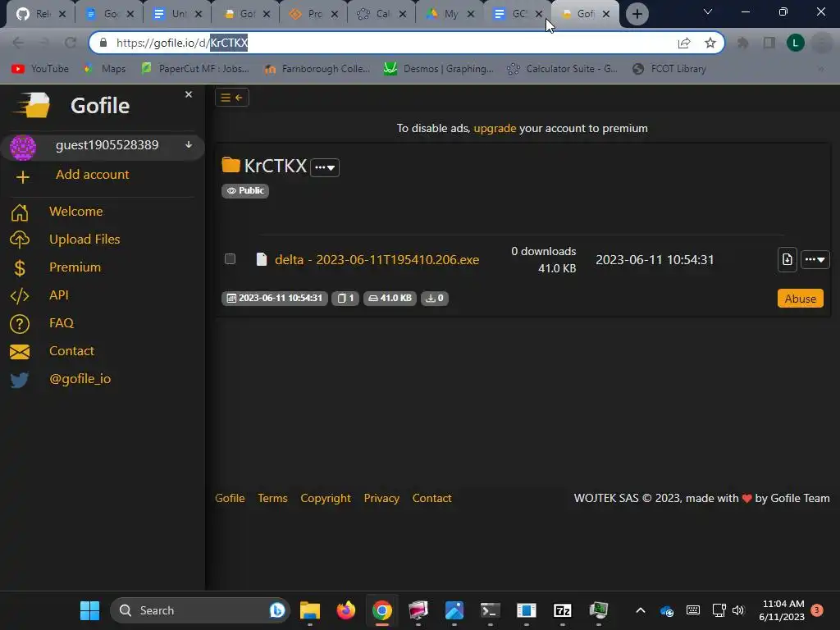Click the Upload Files cloud icon
The image size is (840, 630).
[20, 240]
